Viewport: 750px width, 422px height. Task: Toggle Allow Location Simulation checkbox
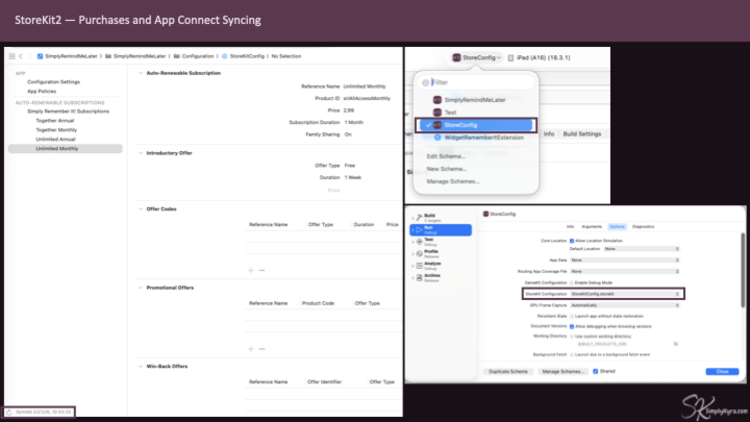click(572, 241)
